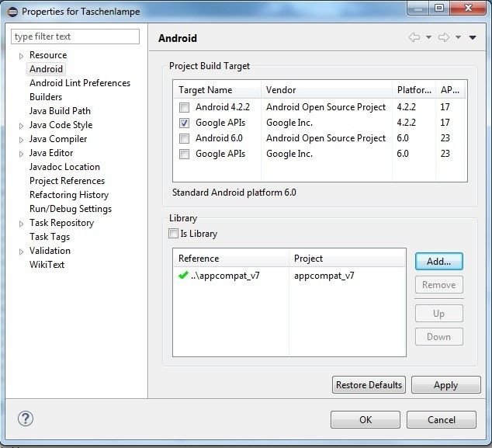Open Project References page

(x=68, y=181)
